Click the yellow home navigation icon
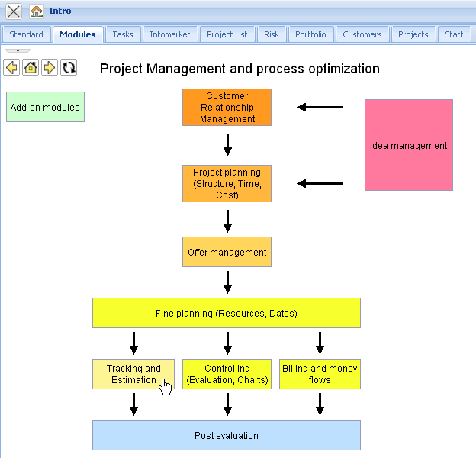The height and width of the screenshot is (458, 476). pos(31,67)
